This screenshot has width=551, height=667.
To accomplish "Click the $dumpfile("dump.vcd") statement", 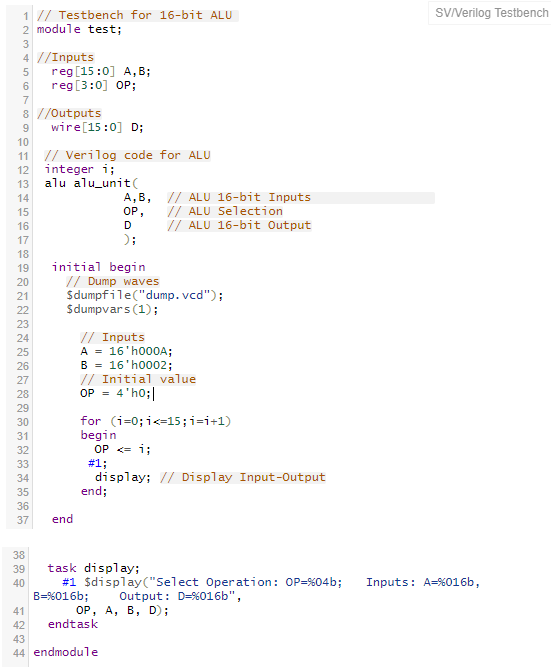I will [144, 295].
